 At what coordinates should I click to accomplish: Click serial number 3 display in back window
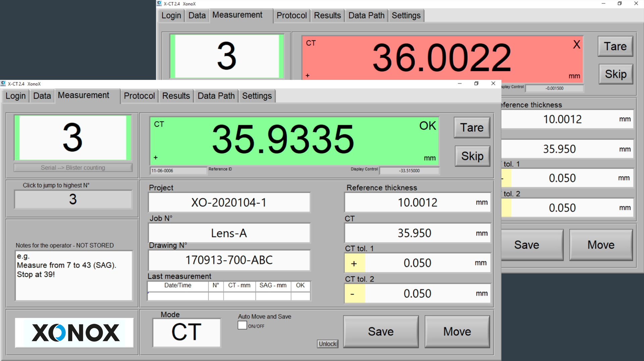pos(227,56)
